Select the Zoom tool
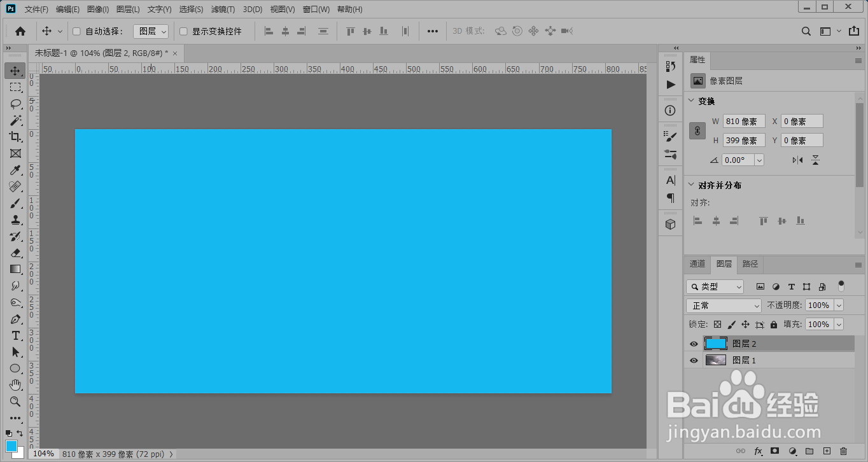868x462 pixels. click(x=15, y=402)
